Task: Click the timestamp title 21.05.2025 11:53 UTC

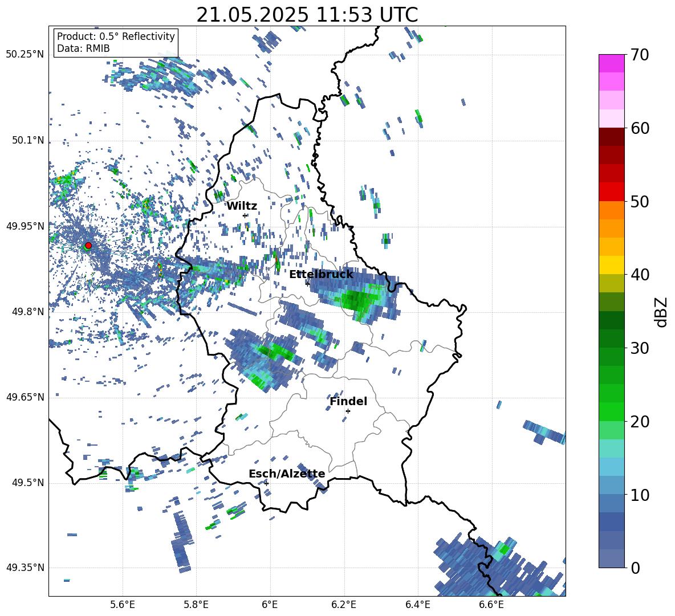Action: 307,15
